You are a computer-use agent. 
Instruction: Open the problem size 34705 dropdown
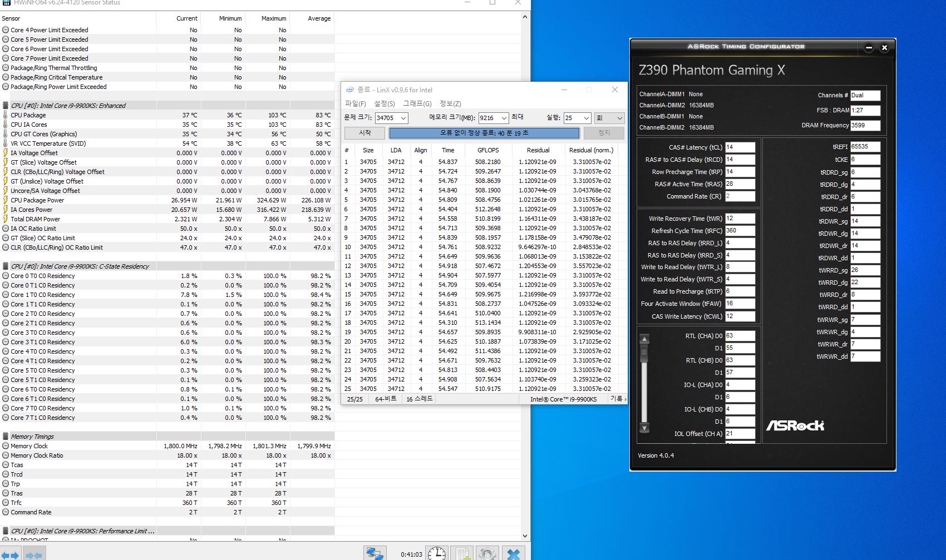[403, 118]
